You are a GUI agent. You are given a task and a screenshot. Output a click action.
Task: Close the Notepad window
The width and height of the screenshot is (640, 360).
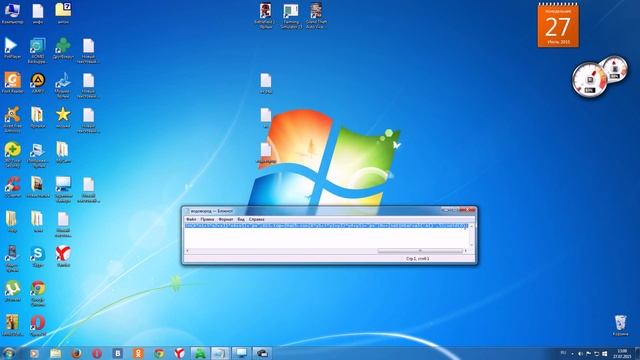467,210
